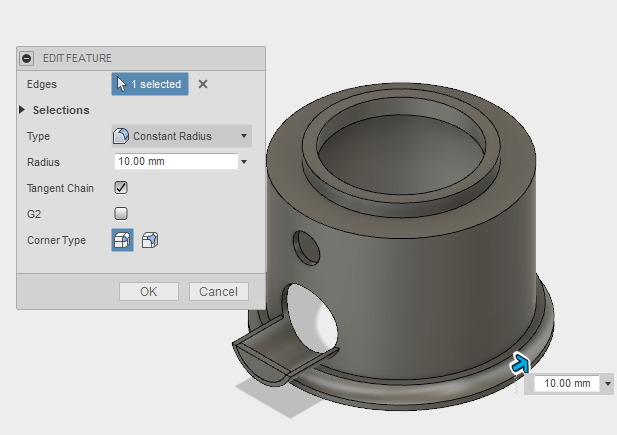Expand the Selections section

(x=22, y=110)
